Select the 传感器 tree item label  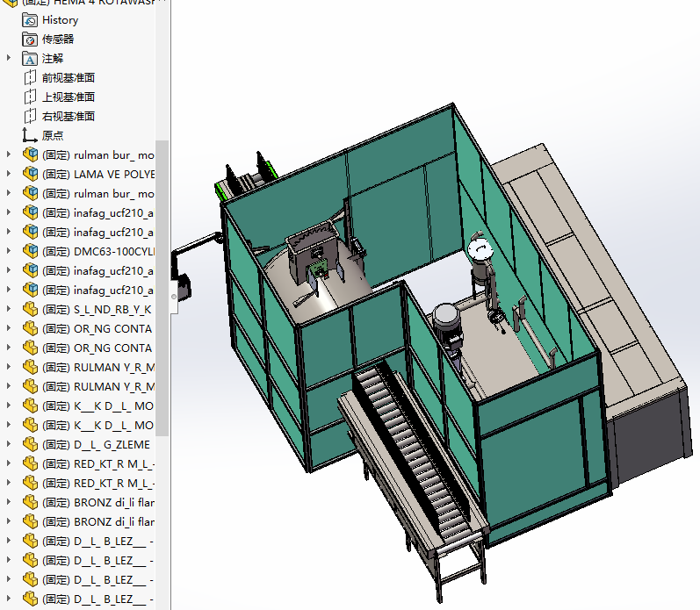[x=58, y=39]
